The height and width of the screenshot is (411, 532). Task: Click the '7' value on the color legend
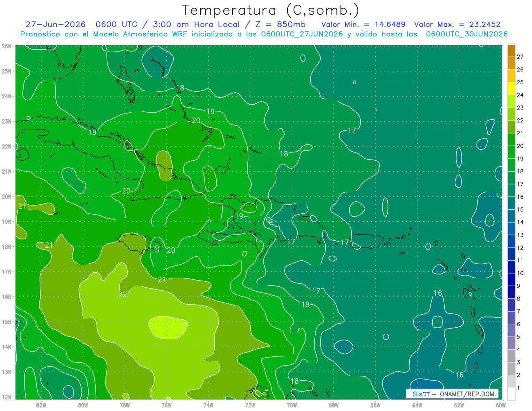point(519,311)
